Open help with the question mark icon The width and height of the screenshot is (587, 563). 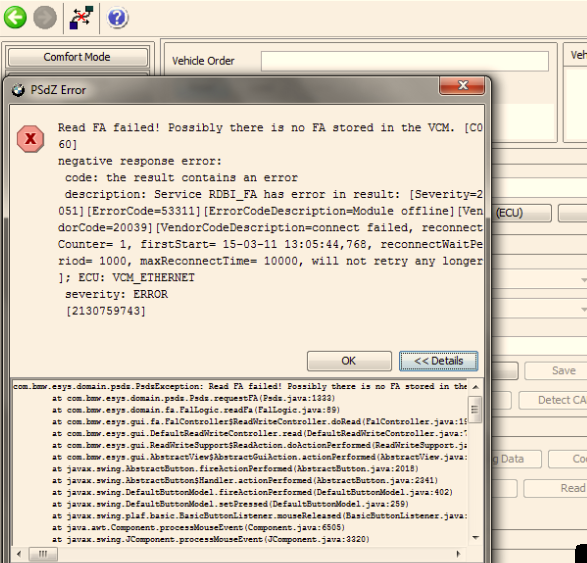pyautogui.click(x=117, y=18)
